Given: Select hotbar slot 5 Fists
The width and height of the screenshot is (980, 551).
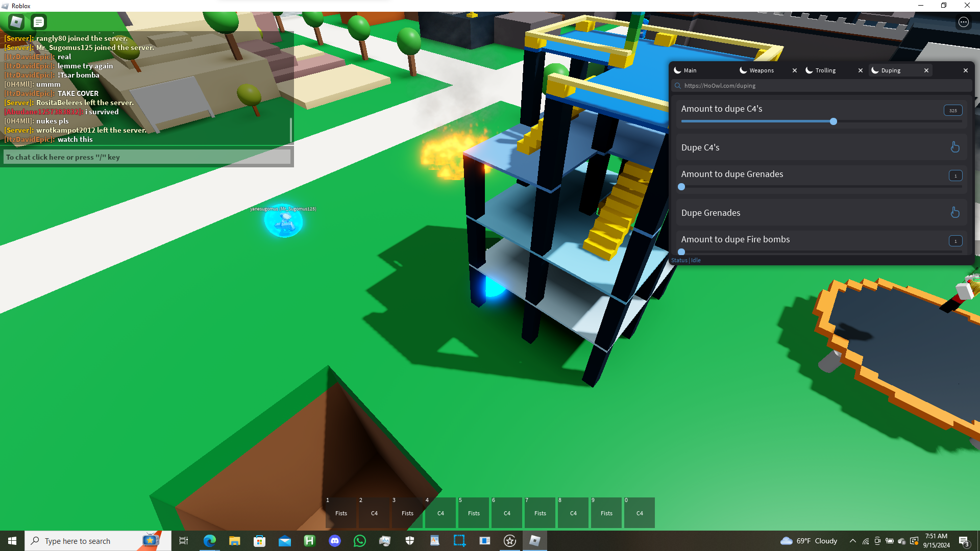Looking at the screenshot, I should [474, 513].
